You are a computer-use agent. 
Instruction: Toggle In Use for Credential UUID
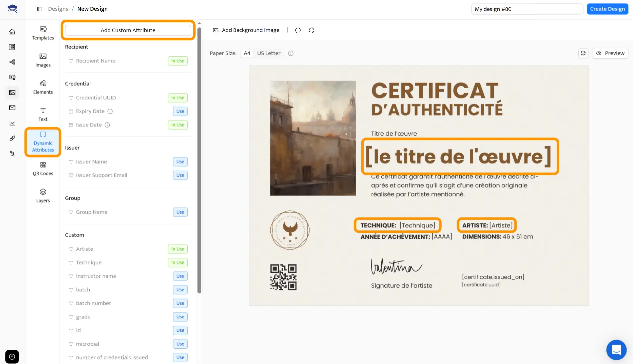click(178, 98)
